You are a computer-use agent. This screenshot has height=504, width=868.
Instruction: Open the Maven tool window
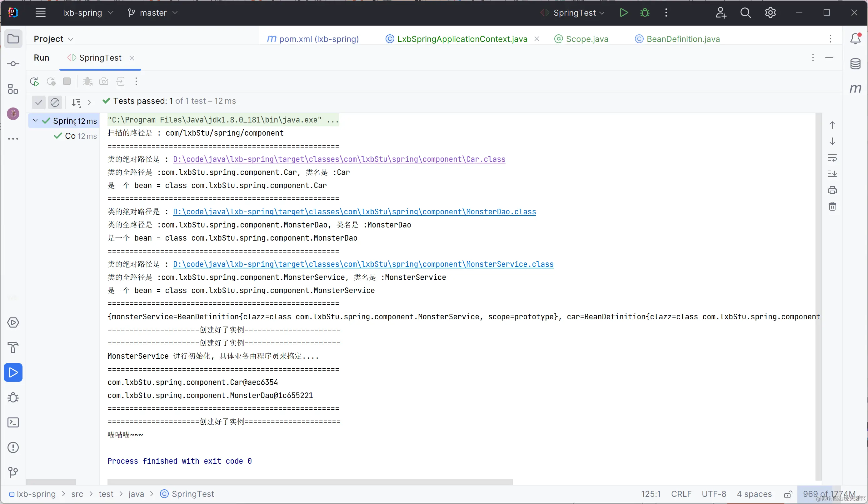pyautogui.click(x=855, y=89)
